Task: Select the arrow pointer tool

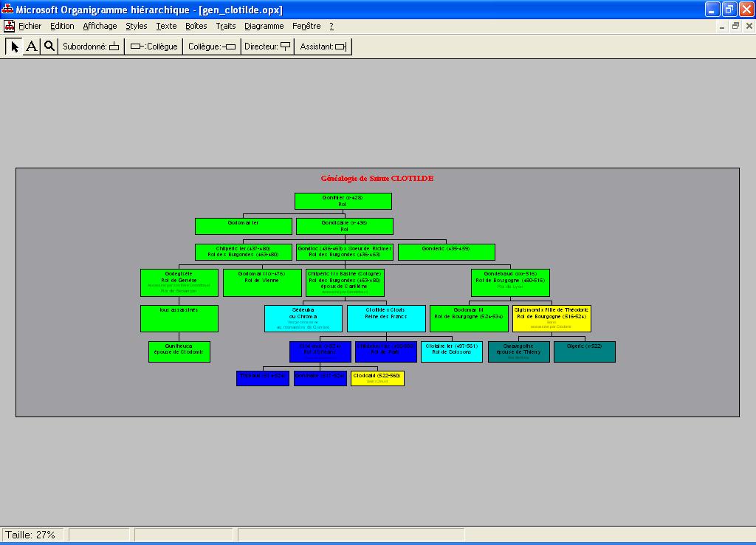Action: (14, 47)
